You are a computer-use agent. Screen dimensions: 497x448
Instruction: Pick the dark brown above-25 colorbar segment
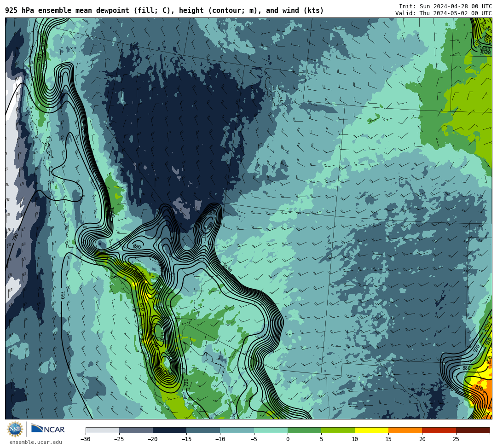coord(473,430)
